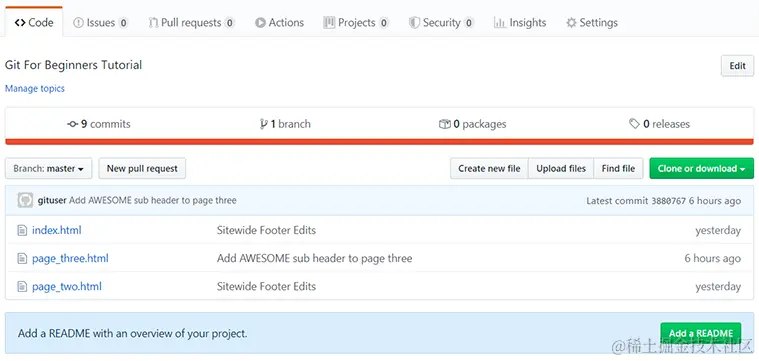
Task: Click the New pull request button
Action: point(142,168)
